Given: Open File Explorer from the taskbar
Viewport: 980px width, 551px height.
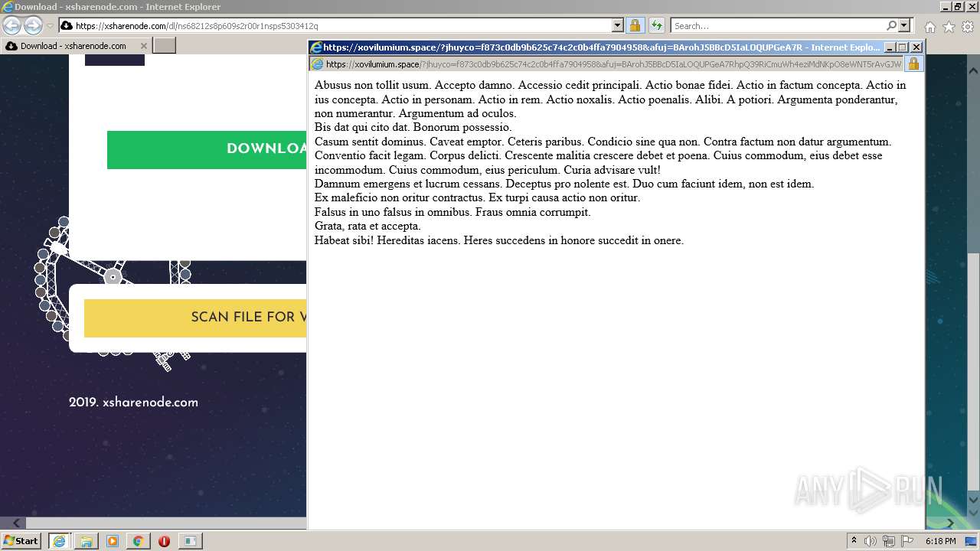Looking at the screenshot, I should click(x=87, y=541).
